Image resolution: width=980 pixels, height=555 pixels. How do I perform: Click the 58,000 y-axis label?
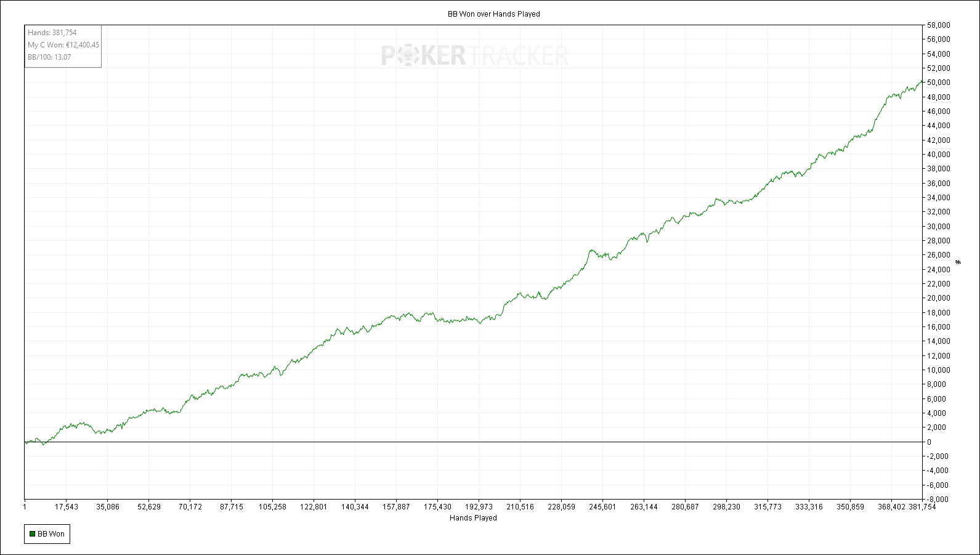pos(939,25)
